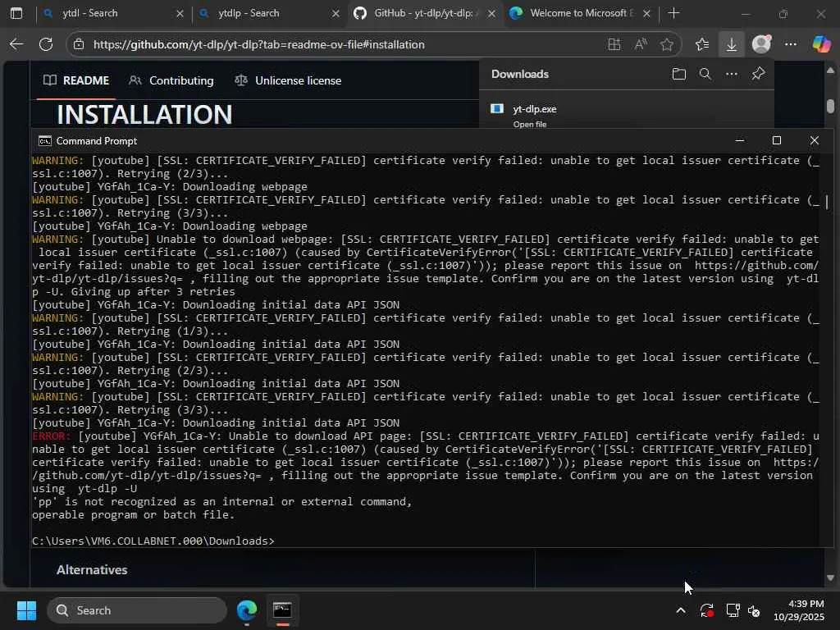840x630 pixels.
Task: Click the Downloads> prompt line in Command Prompt
Action: pos(153,541)
